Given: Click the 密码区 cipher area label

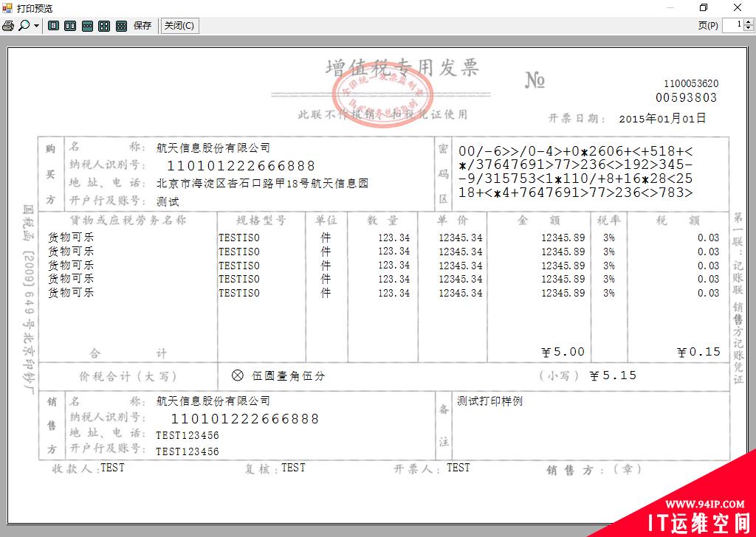Looking at the screenshot, I should tap(444, 173).
